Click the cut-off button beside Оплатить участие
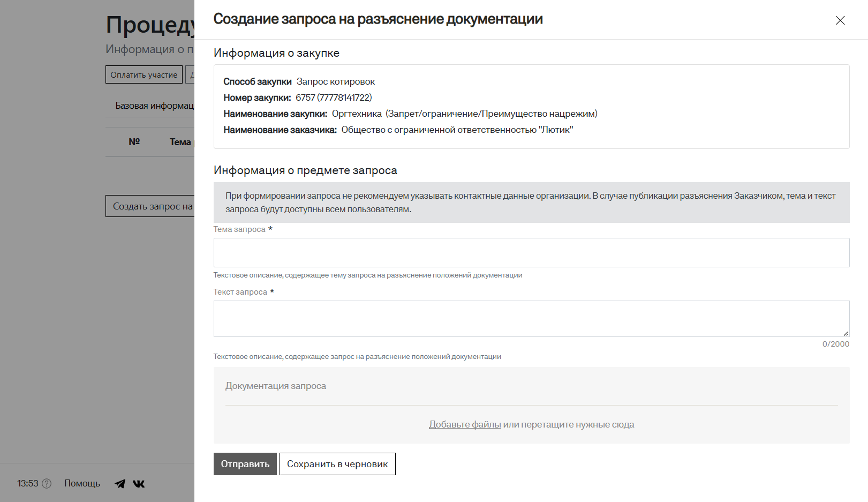The width and height of the screenshot is (868, 502). [190, 75]
